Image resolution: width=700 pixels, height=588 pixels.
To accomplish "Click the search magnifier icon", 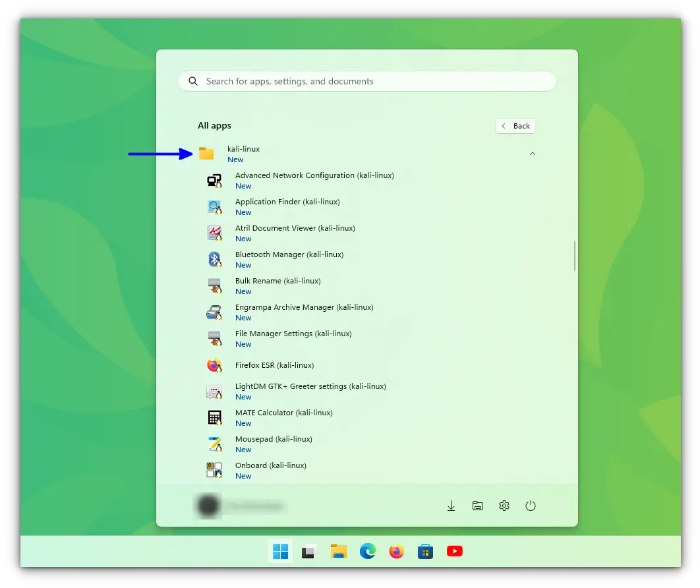I will [193, 81].
